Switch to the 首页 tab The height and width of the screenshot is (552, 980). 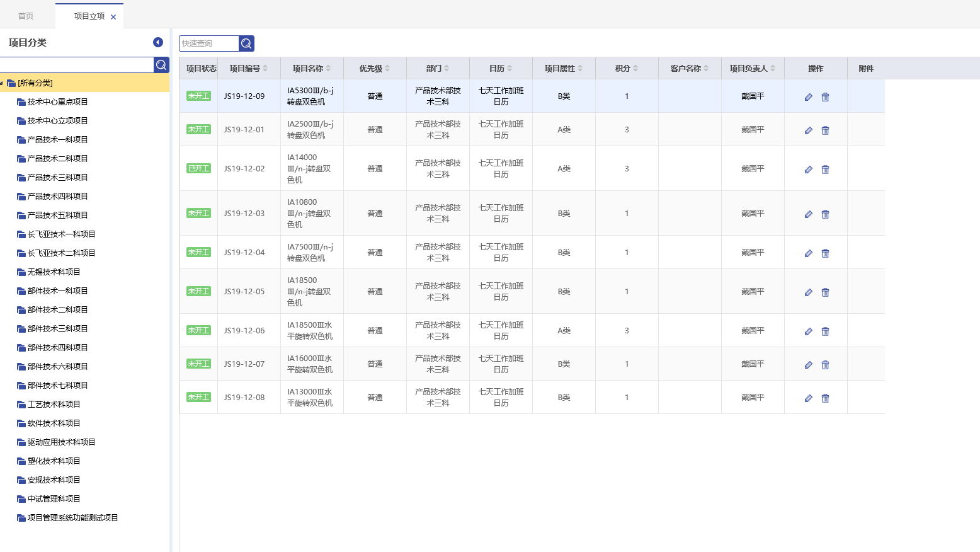(x=26, y=16)
